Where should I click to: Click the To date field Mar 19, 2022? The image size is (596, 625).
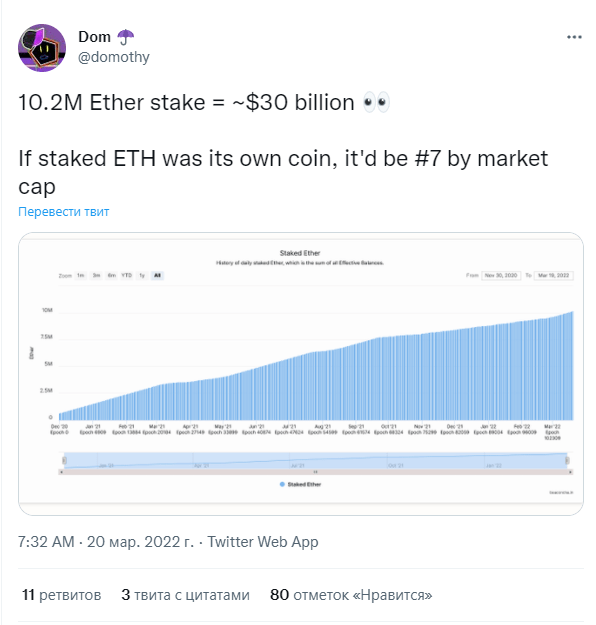click(x=553, y=275)
